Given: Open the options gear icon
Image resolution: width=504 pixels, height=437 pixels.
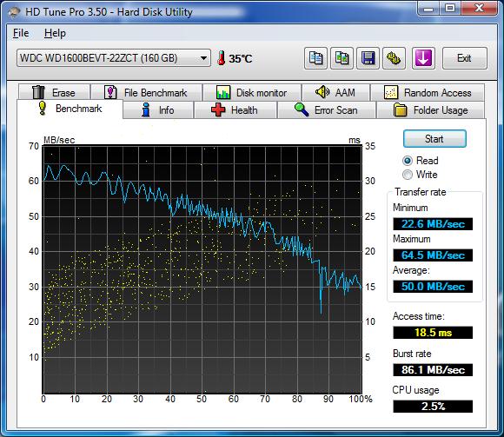Looking at the screenshot, I should pos(394,58).
